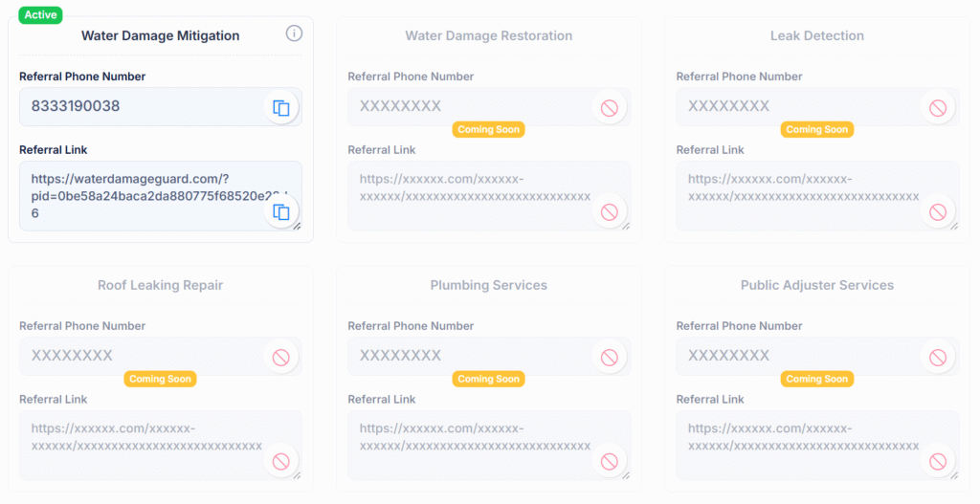Screen dimensions: 980x504
Task: Click Coming Soon badge under Water Damage Restoration
Action: (489, 129)
